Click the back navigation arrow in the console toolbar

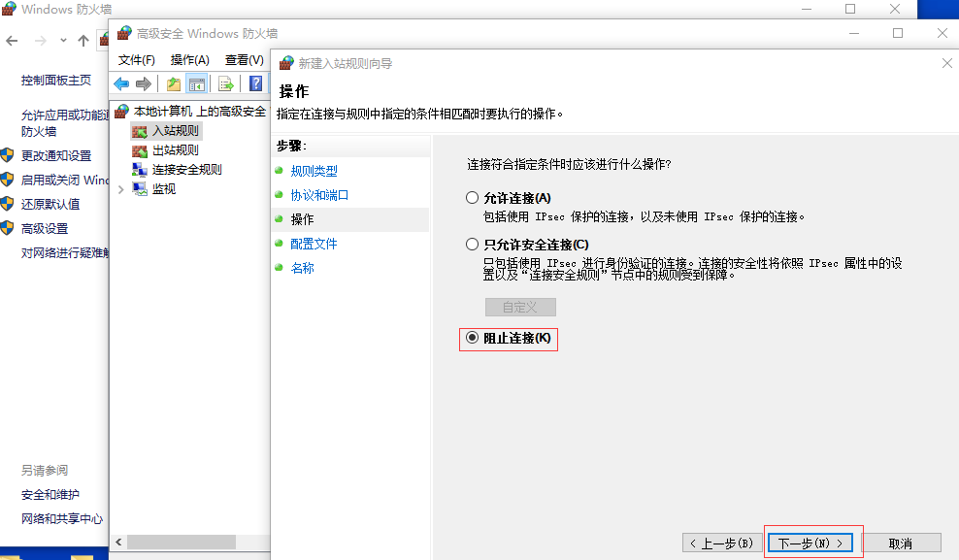pos(120,82)
